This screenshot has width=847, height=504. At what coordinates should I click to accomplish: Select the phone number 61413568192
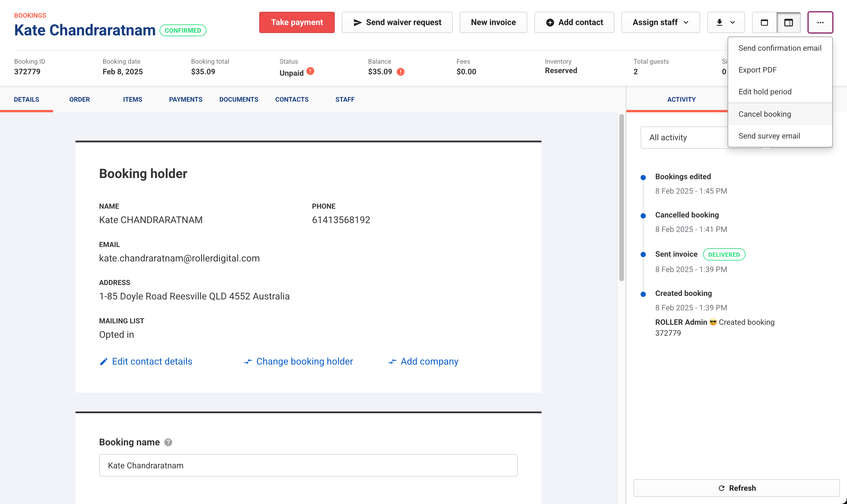tap(341, 220)
